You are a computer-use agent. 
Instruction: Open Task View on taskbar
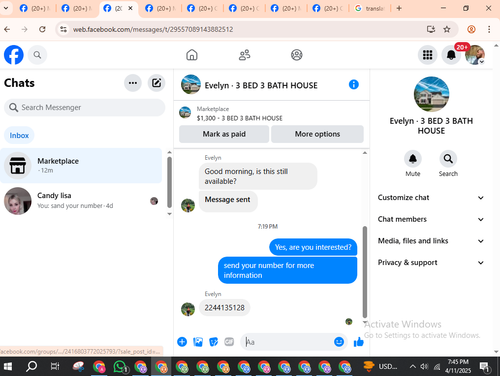(55, 367)
